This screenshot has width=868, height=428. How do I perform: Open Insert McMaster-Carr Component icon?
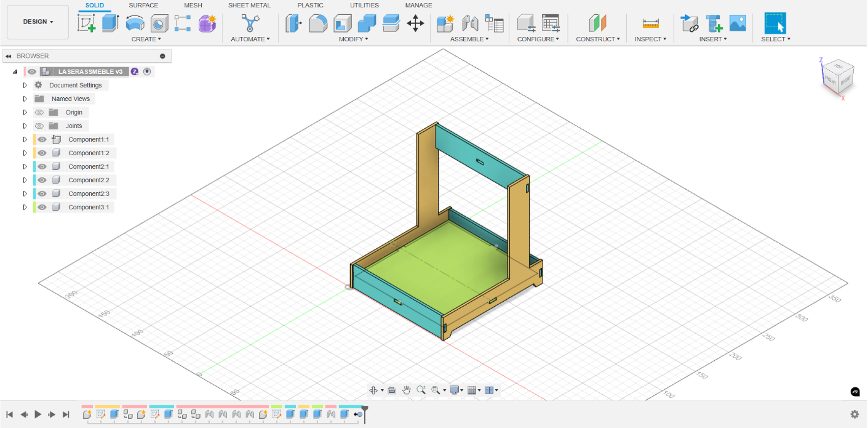714,23
